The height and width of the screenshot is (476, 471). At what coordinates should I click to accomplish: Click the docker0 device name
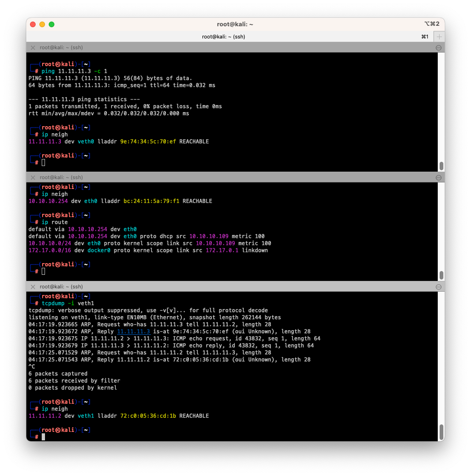pyautogui.click(x=99, y=250)
